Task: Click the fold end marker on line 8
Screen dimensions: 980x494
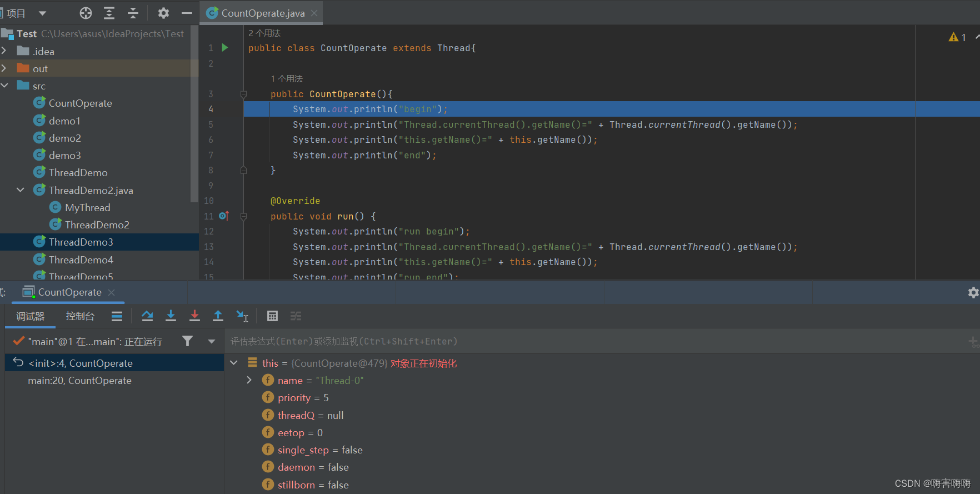Action: pyautogui.click(x=243, y=170)
